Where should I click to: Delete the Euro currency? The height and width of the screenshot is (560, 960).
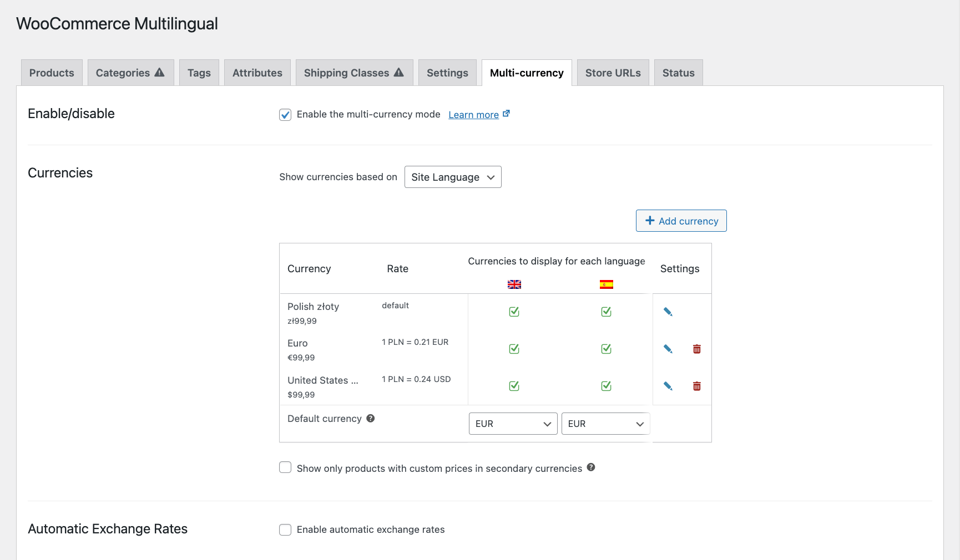pyautogui.click(x=697, y=349)
